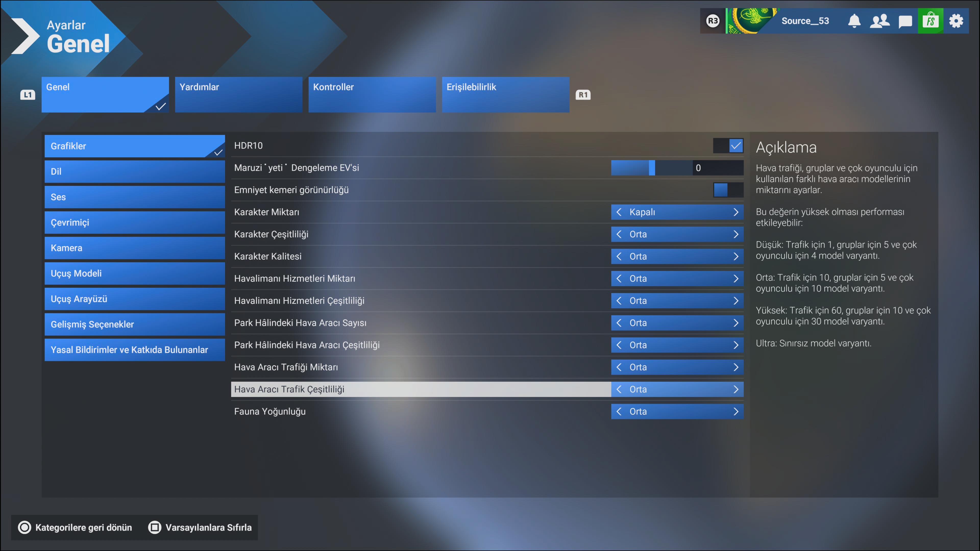Screen dimensions: 980x551
Task: Switch to the Yardımlar tab
Action: (x=238, y=94)
